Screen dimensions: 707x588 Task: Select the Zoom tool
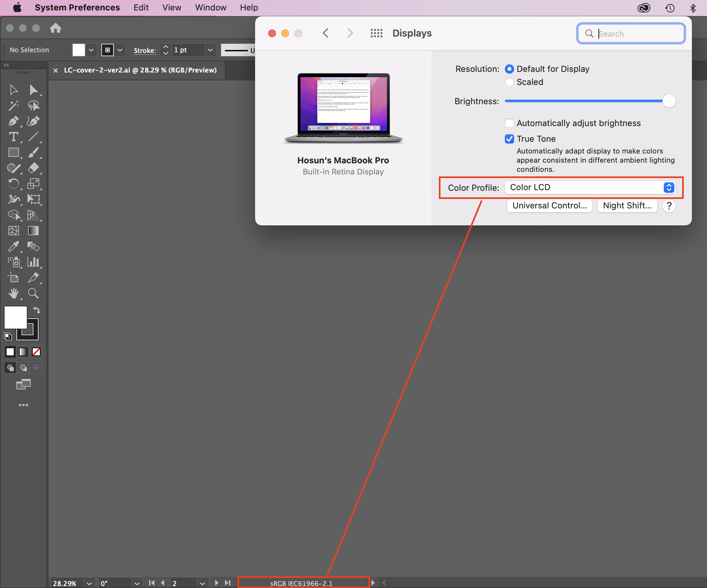[x=34, y=293]
